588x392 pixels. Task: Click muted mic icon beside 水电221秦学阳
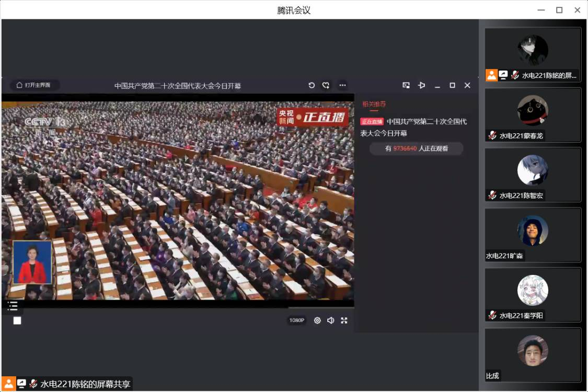tap(492, 316)
